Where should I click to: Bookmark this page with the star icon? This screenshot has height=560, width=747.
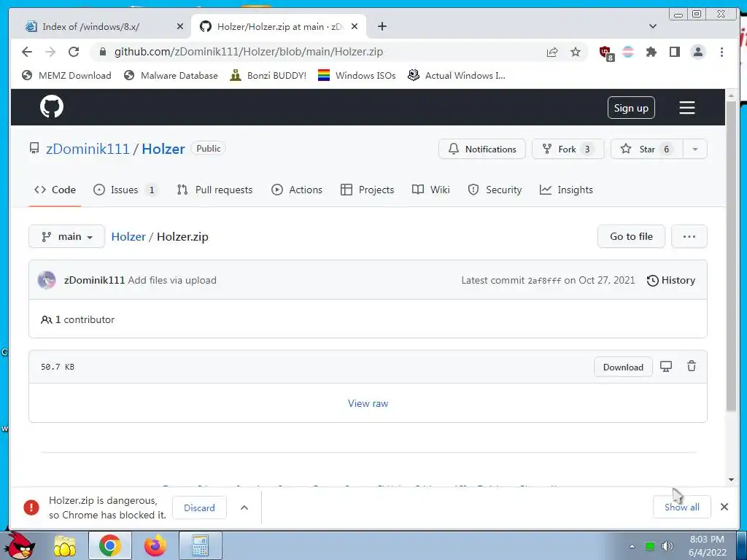coord(576,52)
